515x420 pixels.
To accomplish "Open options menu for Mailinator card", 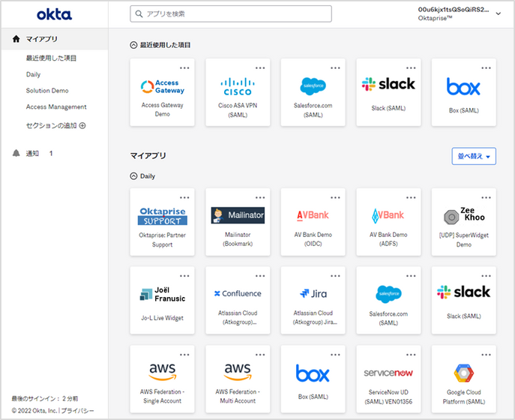I will coord(260,197).
